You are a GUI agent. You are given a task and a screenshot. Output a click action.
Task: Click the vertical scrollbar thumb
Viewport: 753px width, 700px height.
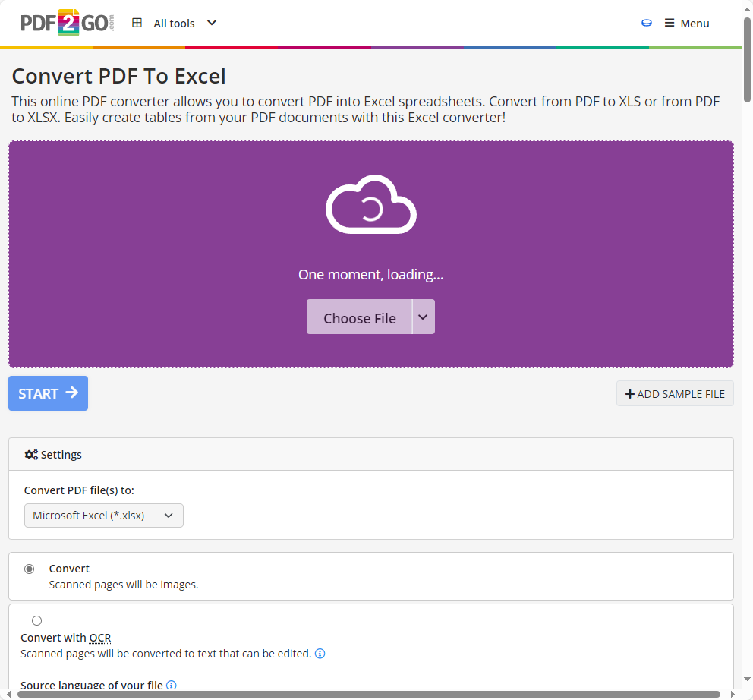click(747, 60)
